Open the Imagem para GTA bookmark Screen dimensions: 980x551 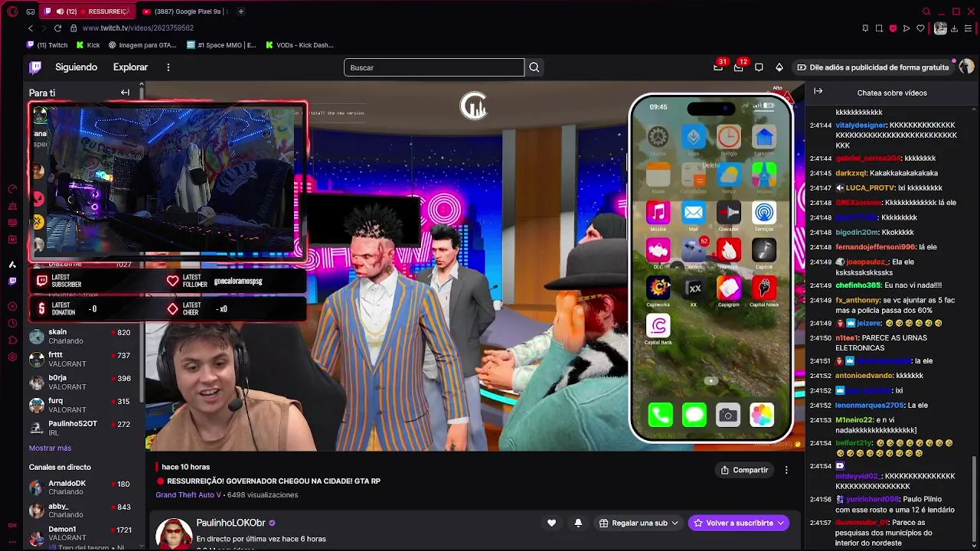click(x=142, y=45)
